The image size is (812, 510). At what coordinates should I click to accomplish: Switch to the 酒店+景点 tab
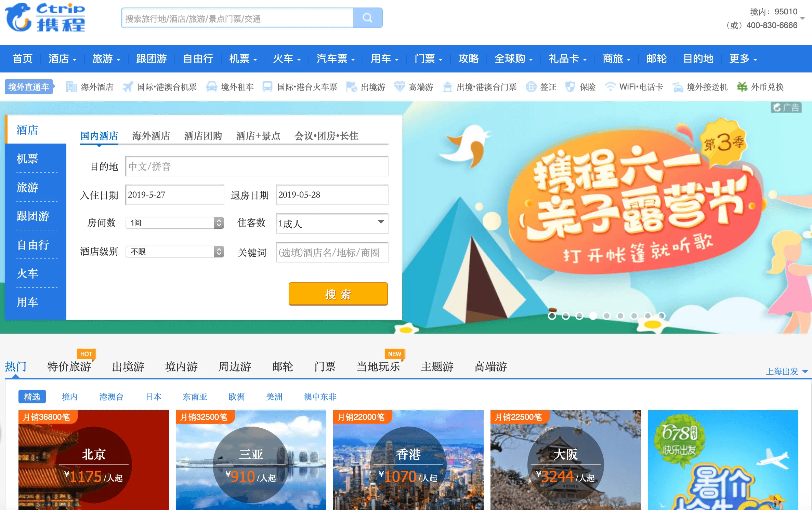(258, 136)
